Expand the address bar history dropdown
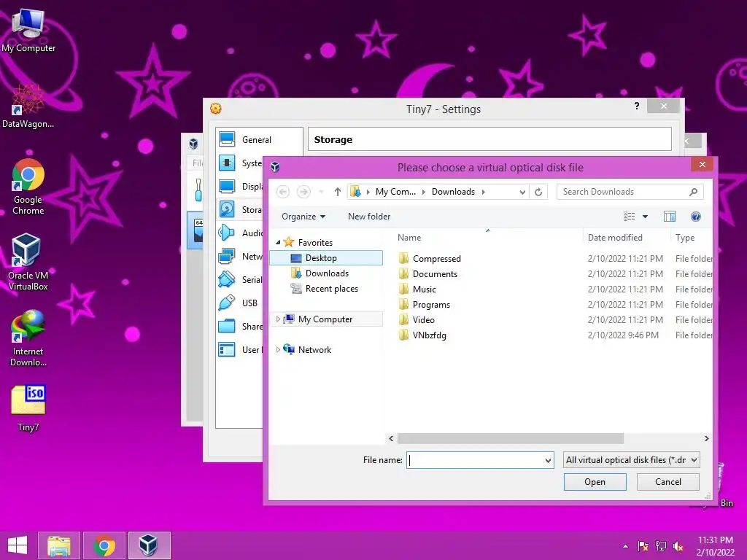747x560 pixels. click(522, 192)
